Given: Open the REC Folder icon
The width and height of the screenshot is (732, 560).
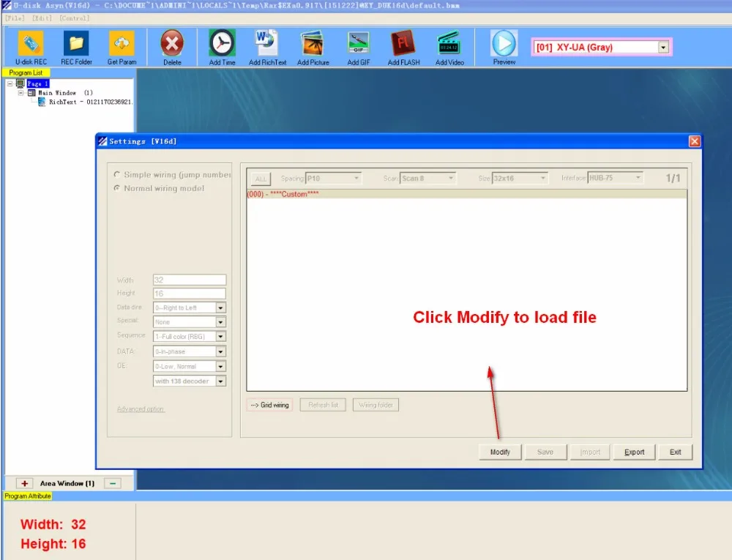Looking at the screenshot, I should 76,43.
